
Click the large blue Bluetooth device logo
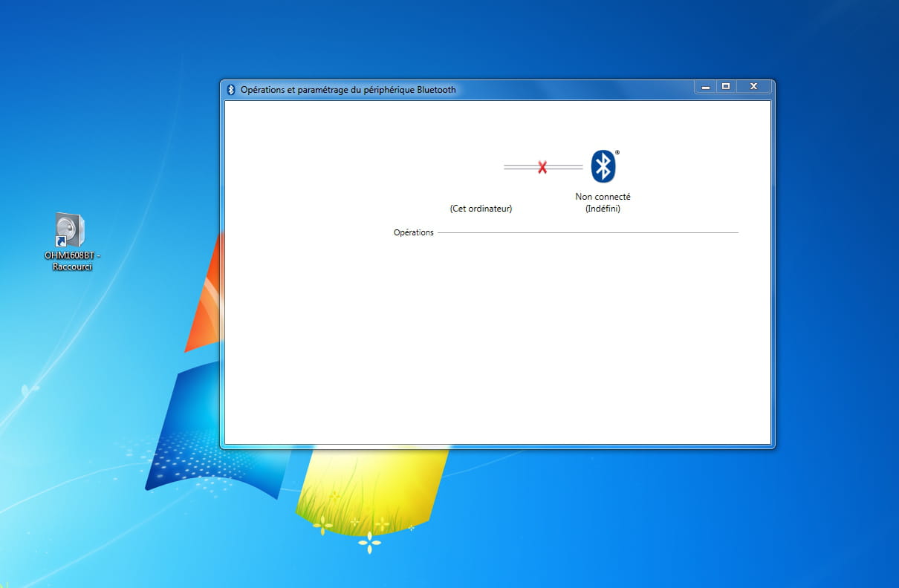(603, 166)
